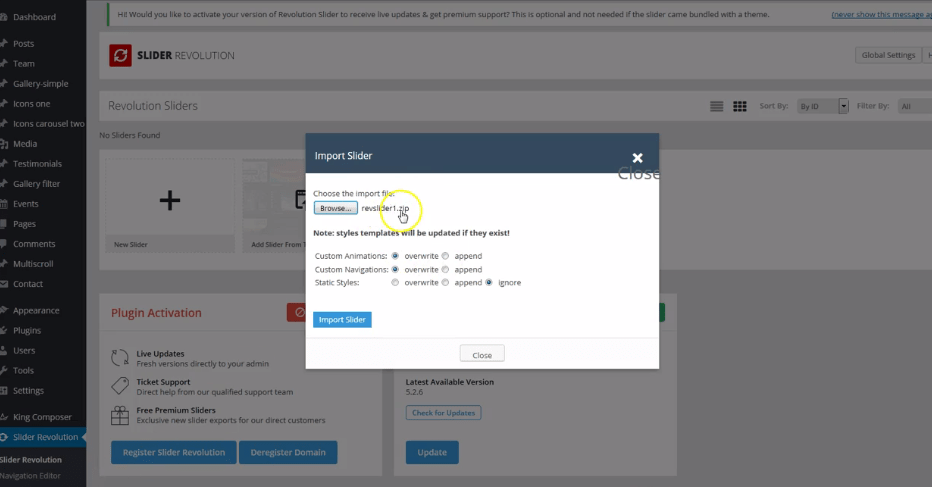The width and height of the screenshot is (932, 487).
Task: Open the Filter By dropdown
Action: (x=914, y=106)
